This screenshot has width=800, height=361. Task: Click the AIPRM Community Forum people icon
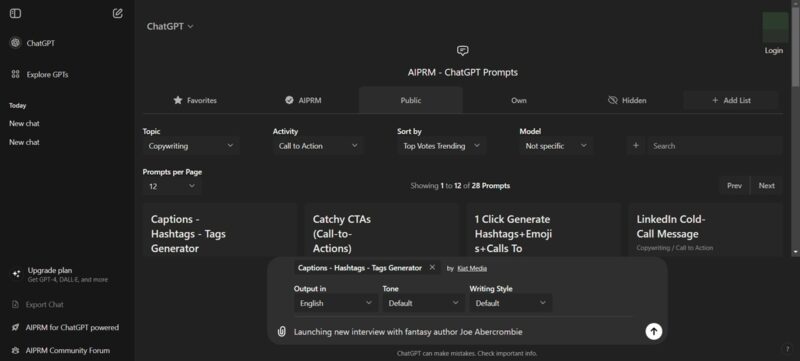(x=15, y=351)
